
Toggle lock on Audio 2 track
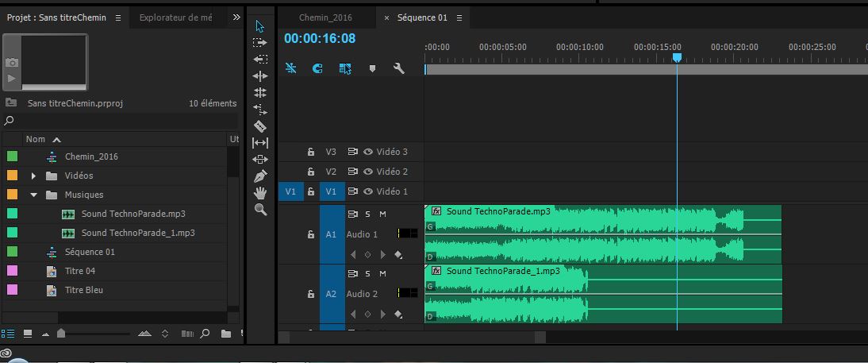click(311, 294)
